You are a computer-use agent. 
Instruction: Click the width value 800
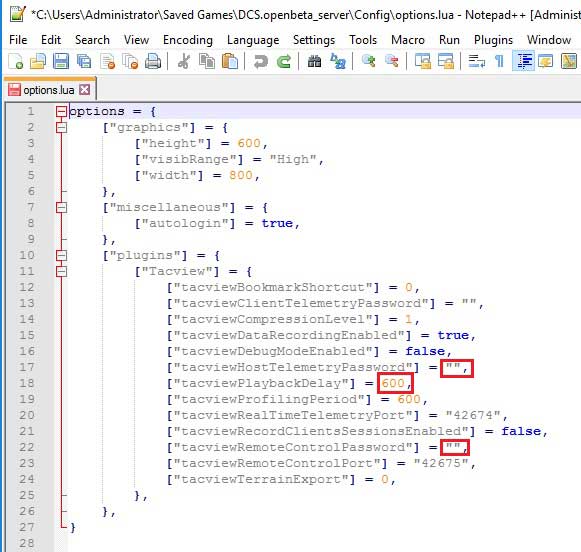(x=241, y=175)
